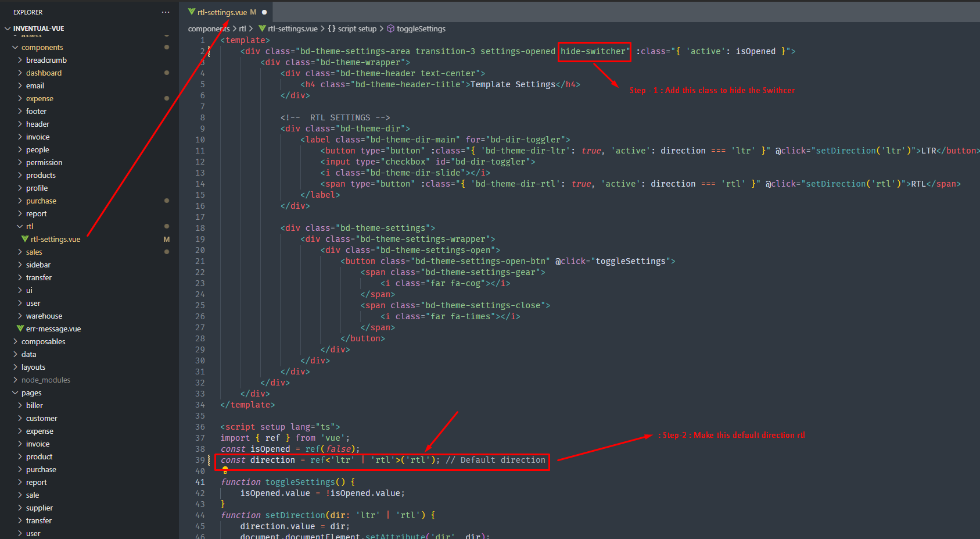Click the Vue icon beside err-message.vue
Screen dimensions: 980x539
coord(20,329)
